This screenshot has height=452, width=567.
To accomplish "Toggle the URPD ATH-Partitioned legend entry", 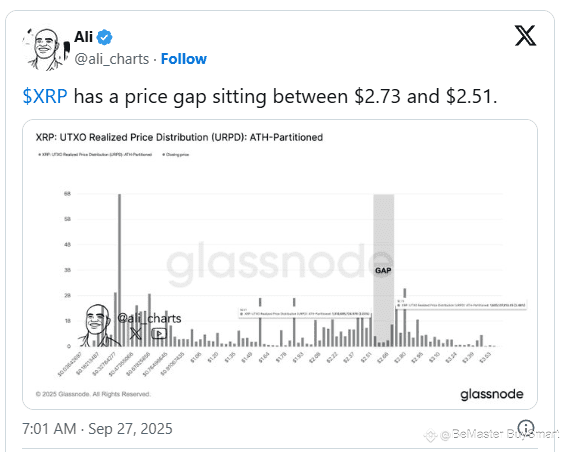I will pos(95,154).
